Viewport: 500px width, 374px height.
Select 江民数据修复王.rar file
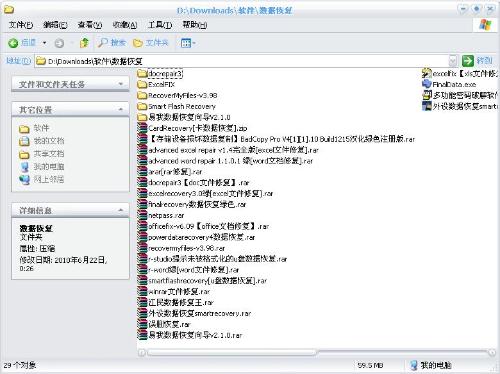(176, 302)
